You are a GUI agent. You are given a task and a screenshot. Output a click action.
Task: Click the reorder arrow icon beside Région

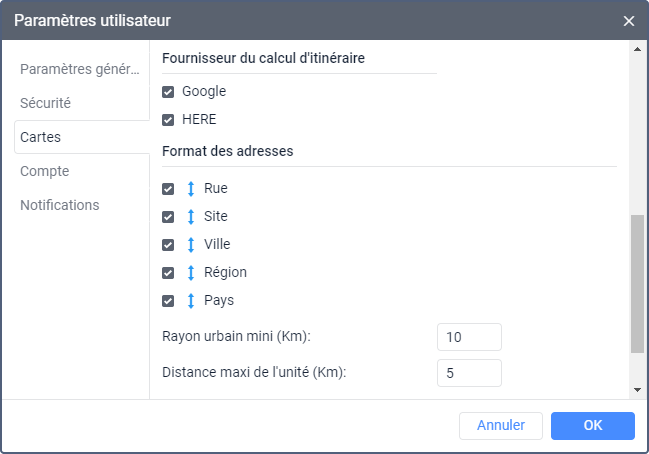pyautogui.click(x=191, y=273)
